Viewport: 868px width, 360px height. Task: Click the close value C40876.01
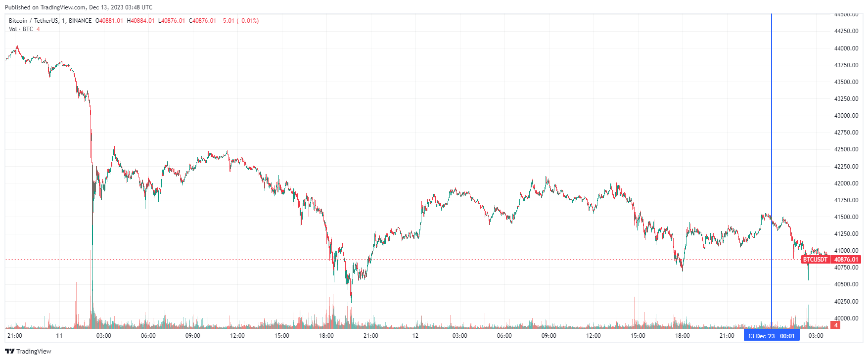202,21
